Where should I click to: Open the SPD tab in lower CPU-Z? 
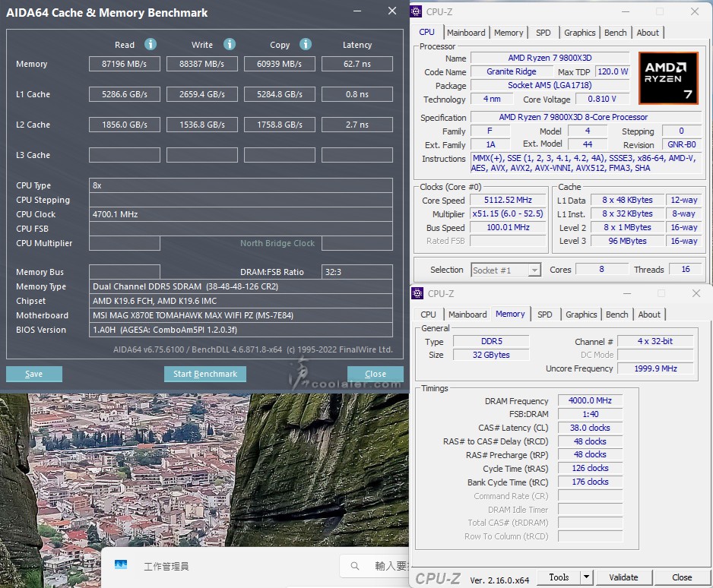click(x=545, y=315)
